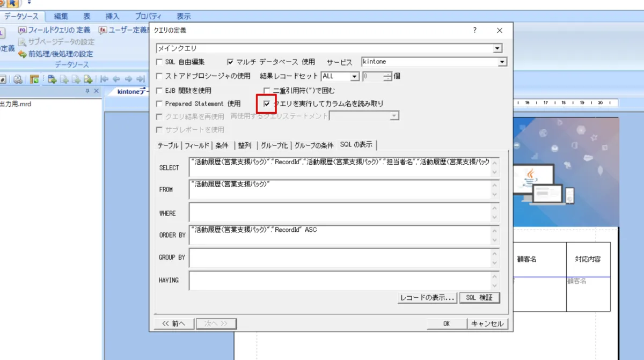
Task: Click the フィールドクエリの定義 icon
Action: pos(22,31)
